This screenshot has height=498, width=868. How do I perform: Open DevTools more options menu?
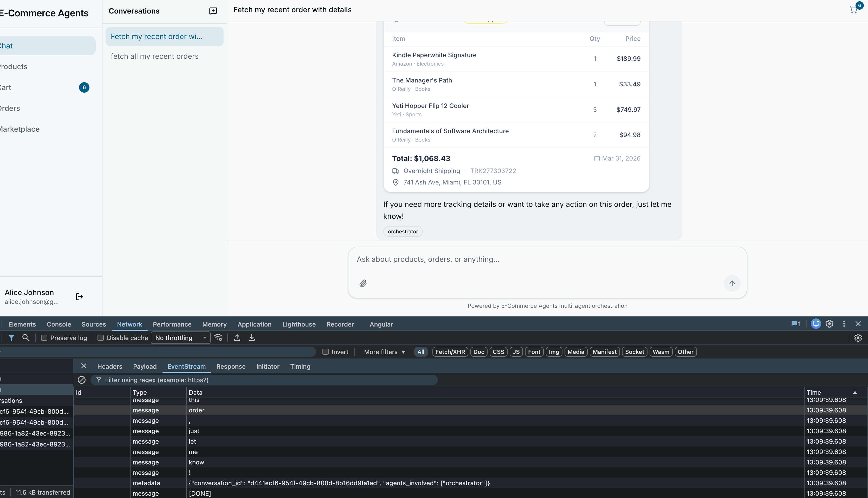(x=844, y=324)
